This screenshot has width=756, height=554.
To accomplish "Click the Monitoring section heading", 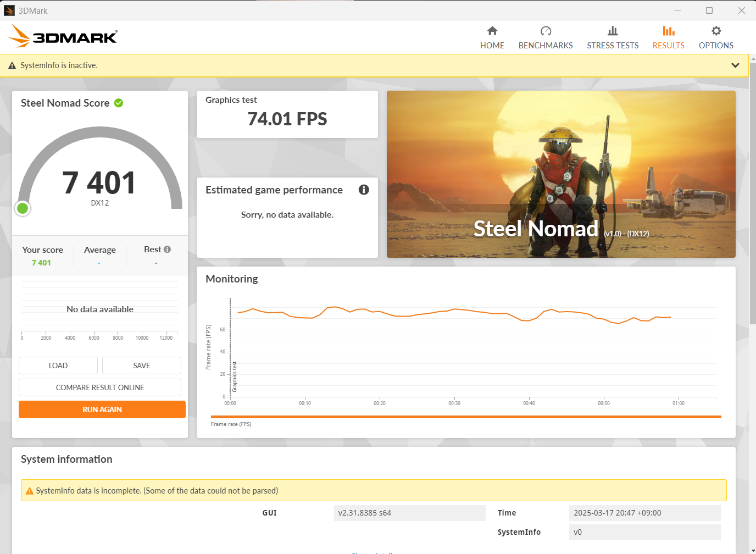I will (x=232, y=279).
